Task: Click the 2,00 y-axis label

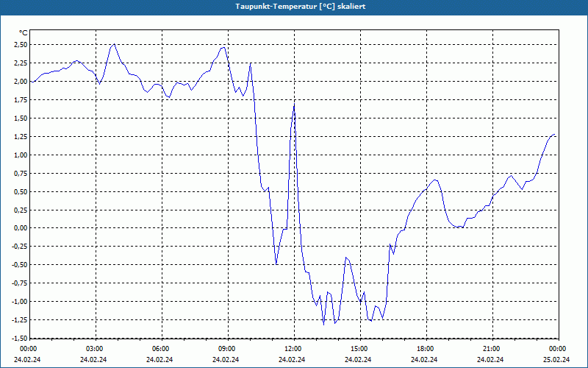Action: click(21, 82)
